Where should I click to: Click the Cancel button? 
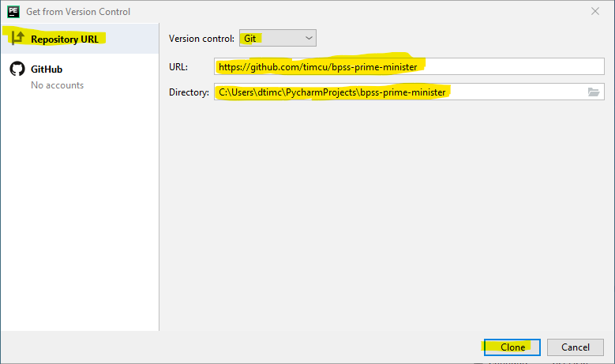(x=576, y=347)
